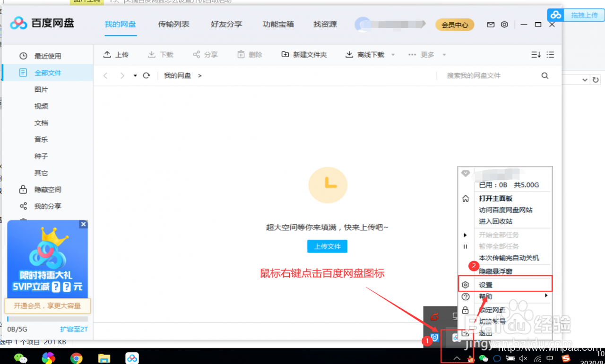Click 扩容至2T link

pyautogui.click(x=74, y=329)
